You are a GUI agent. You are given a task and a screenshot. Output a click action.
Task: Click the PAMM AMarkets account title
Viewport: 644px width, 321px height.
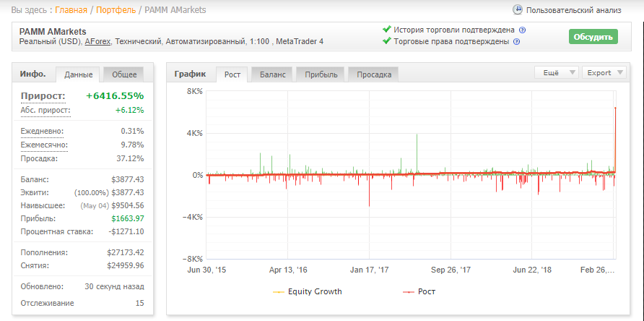pyautogui.click(x=53, y=32)
